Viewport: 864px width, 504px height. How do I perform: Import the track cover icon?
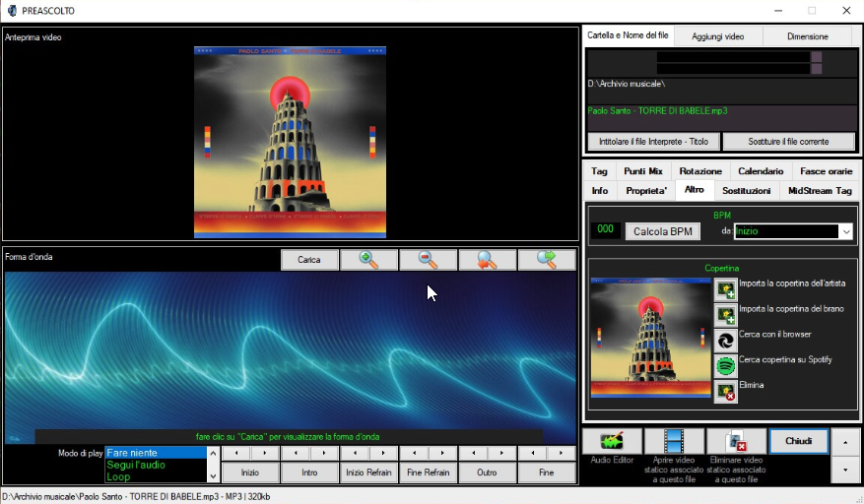(x=726, y=315)
